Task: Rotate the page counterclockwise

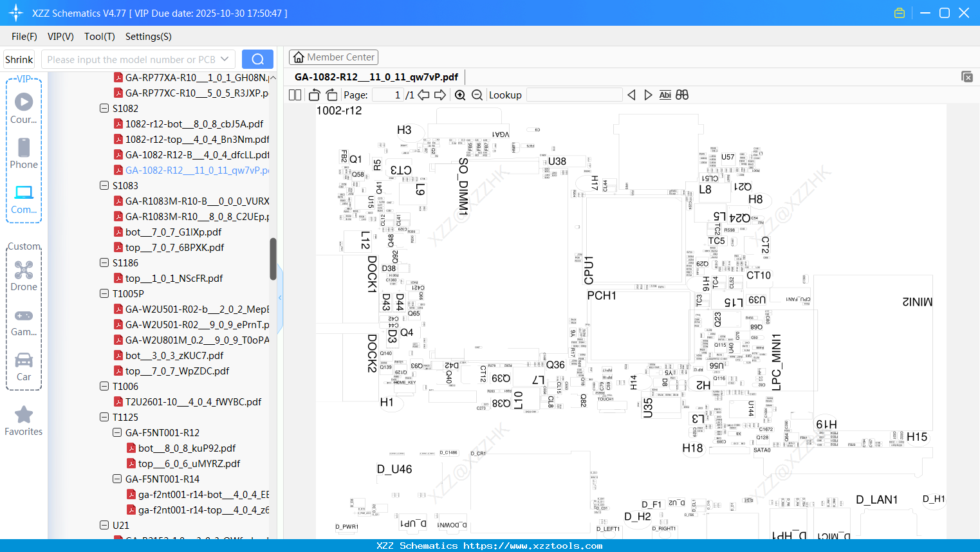Action: (x=314, y=95)
